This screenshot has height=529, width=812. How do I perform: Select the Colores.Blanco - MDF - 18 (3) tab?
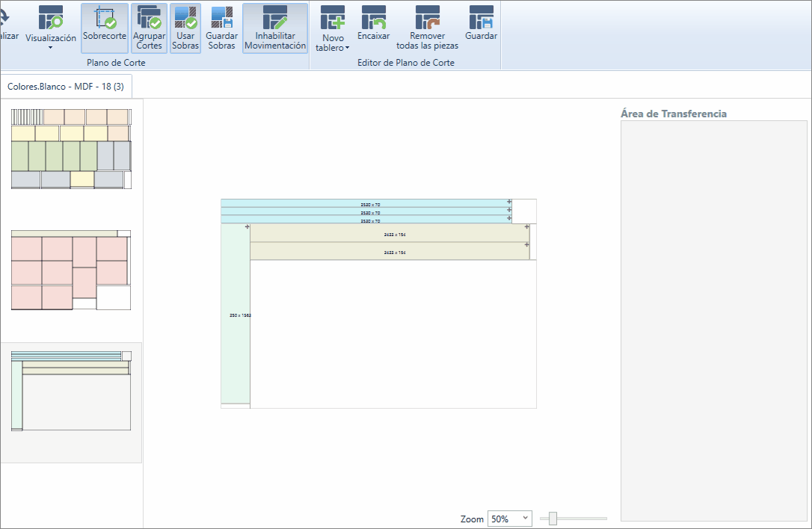click(66, 87)
